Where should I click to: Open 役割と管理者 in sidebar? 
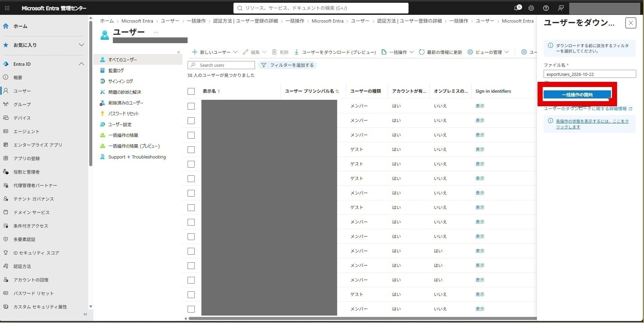[27, 172]
